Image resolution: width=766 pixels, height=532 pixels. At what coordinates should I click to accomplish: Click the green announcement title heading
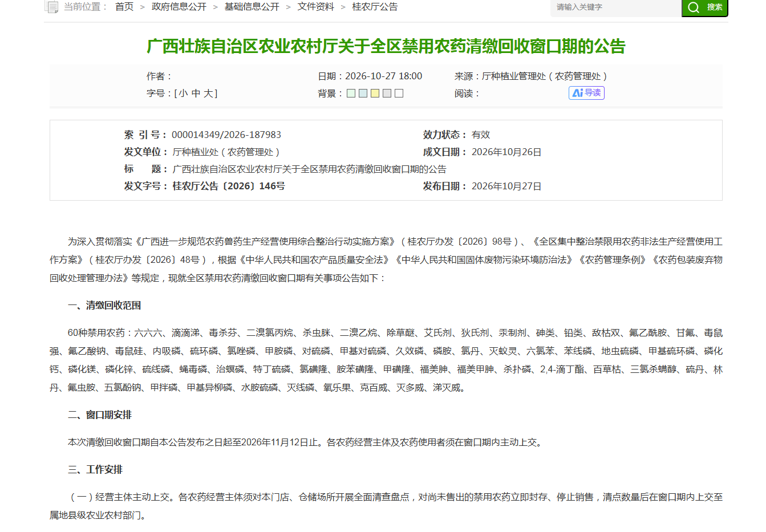386,46
